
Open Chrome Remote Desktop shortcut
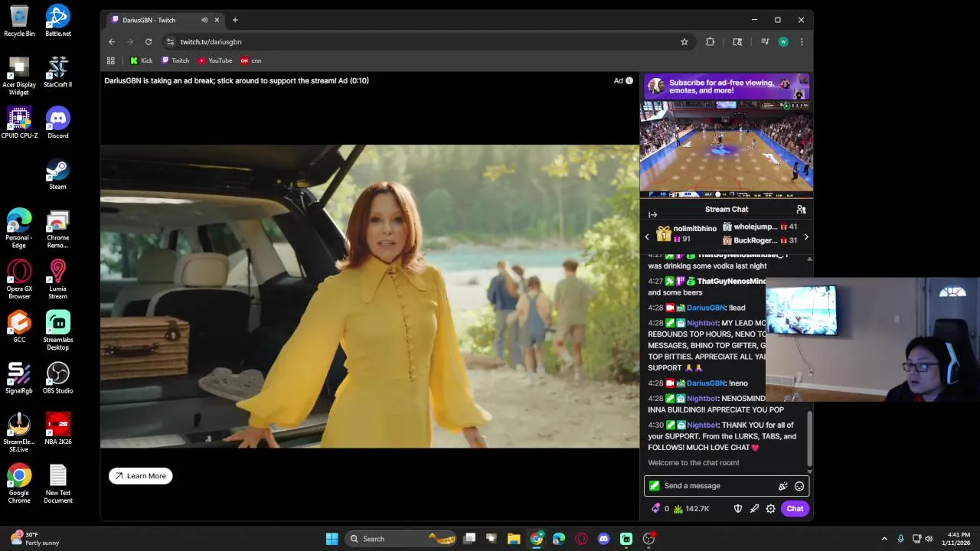pyautogui.click(x=58, y=229)
